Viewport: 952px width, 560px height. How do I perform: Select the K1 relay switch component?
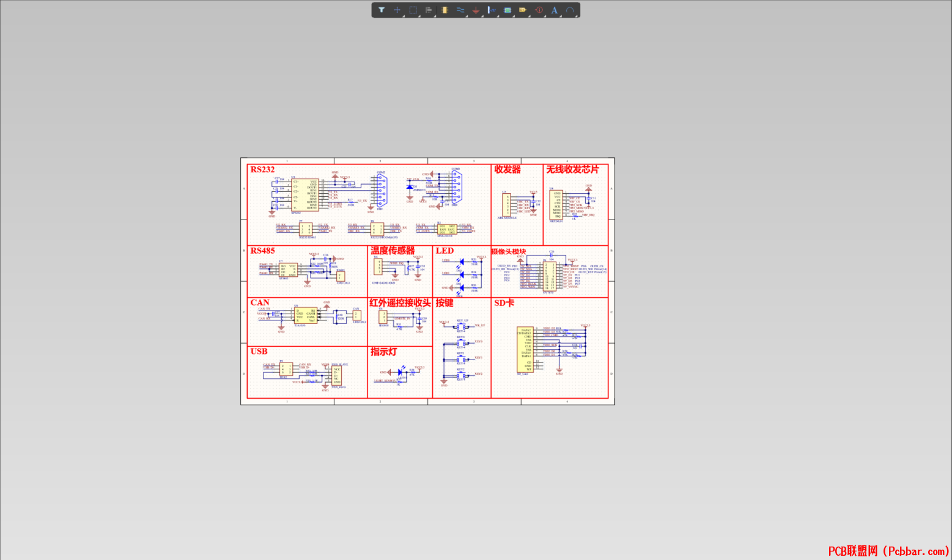pos(447,229)
